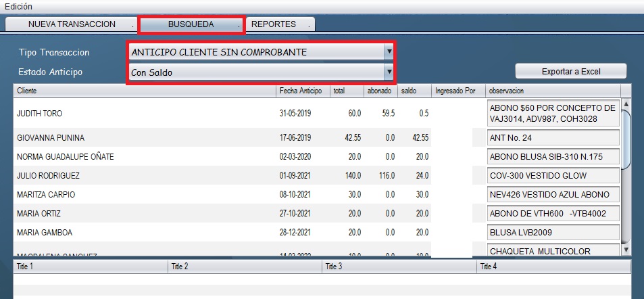Select the BUSQUEDA tab

pyautogui.click(x=191, y=24)
